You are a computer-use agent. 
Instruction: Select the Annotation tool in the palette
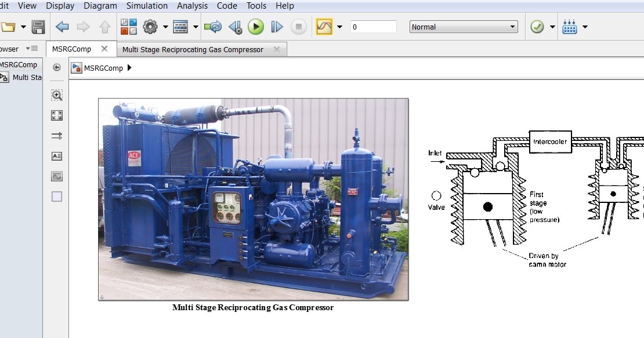(56, 155)
